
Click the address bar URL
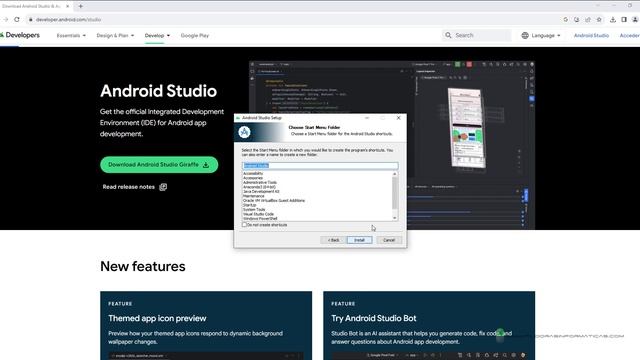[68, 20]
